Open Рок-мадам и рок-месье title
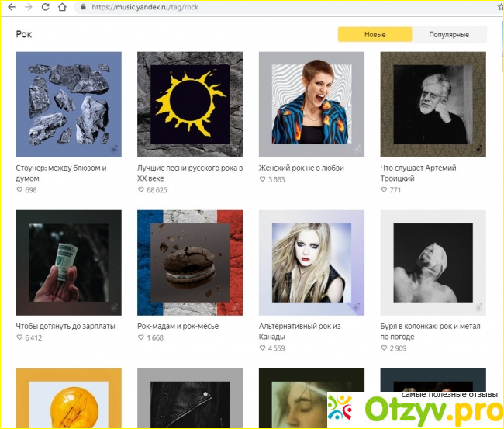 click(x=178, y=326)
